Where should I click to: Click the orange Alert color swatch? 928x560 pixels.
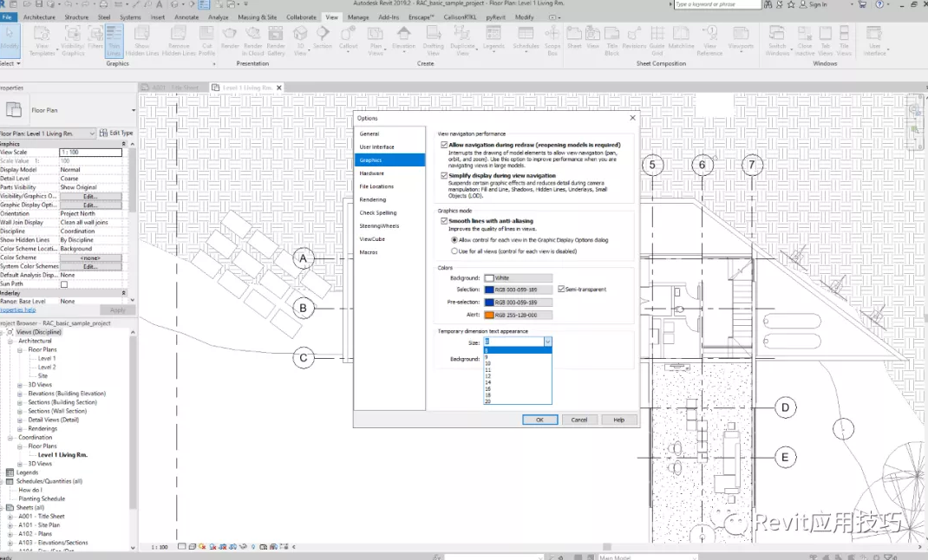tap(488, 315)
